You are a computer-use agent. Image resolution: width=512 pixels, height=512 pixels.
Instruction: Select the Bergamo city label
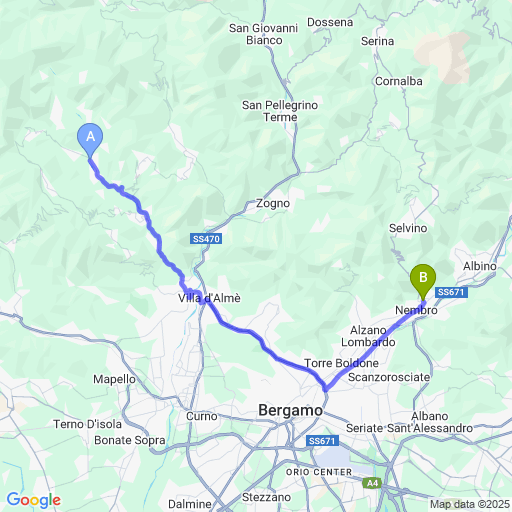pos(290,410)
